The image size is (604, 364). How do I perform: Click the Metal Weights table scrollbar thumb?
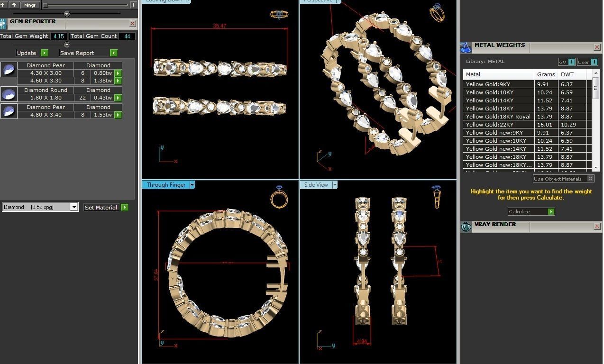point(596,89)
